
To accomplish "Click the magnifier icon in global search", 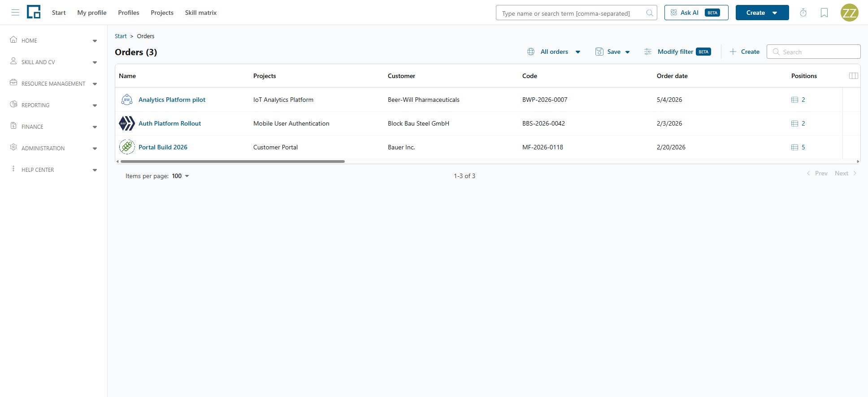I will click(649, 13).
